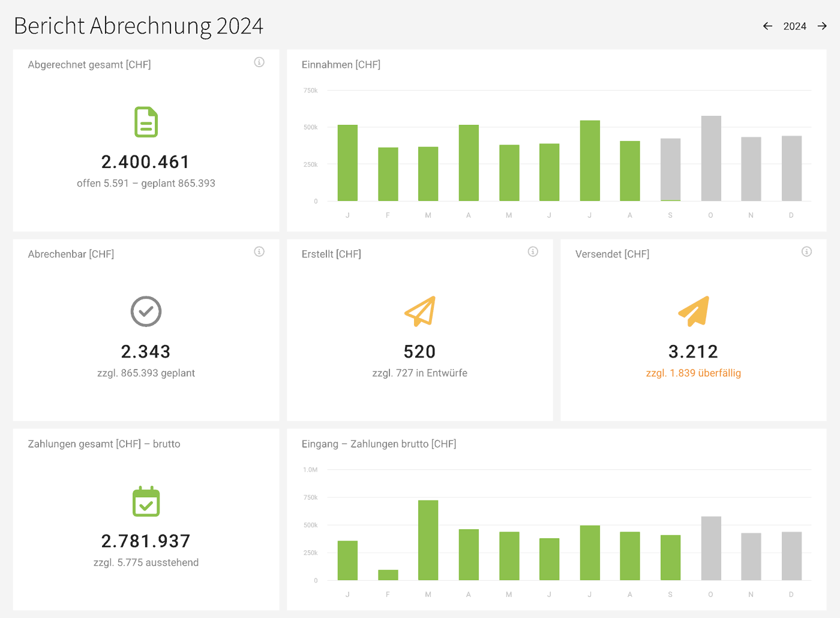Click the 'Versendet [CHF]' card title
The image size is (840, 618).
pyautogui.click(x=612, y=254)
